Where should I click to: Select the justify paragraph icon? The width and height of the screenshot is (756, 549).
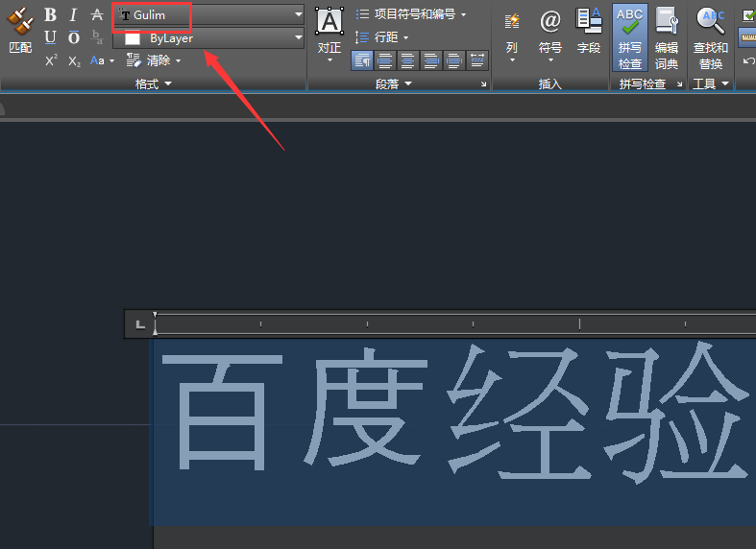tap(454, 60)
